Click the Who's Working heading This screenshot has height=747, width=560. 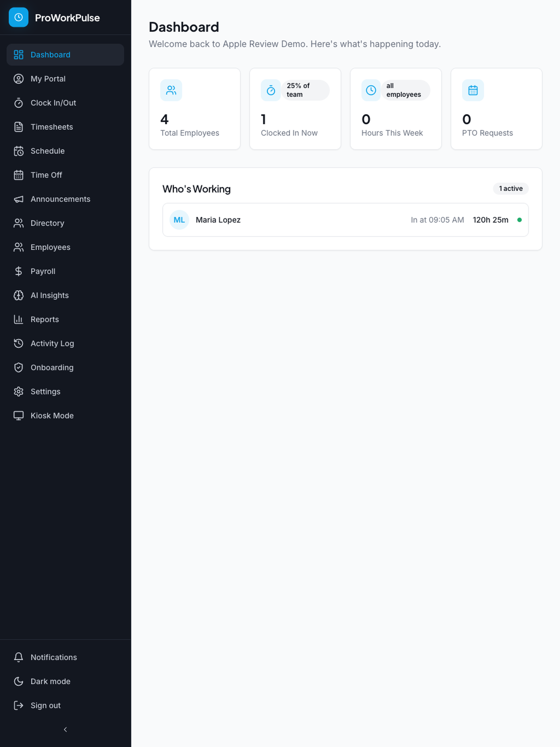[197, 189]
